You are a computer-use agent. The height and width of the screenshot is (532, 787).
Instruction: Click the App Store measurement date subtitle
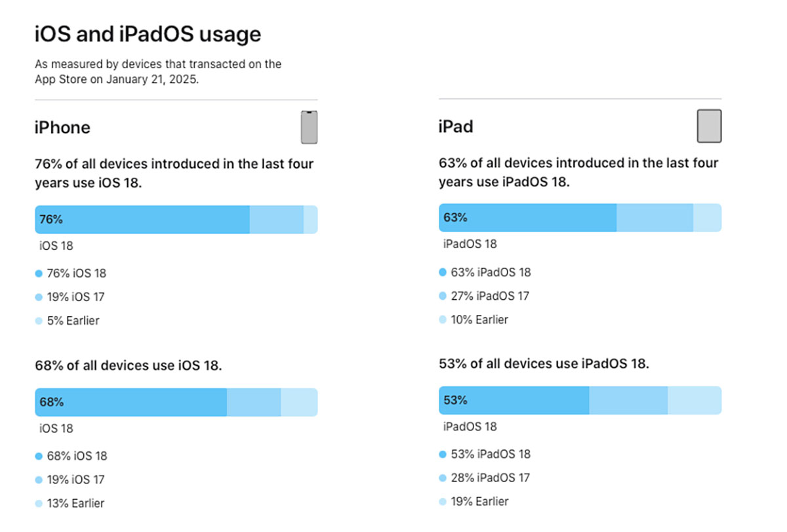click(158, 70)
